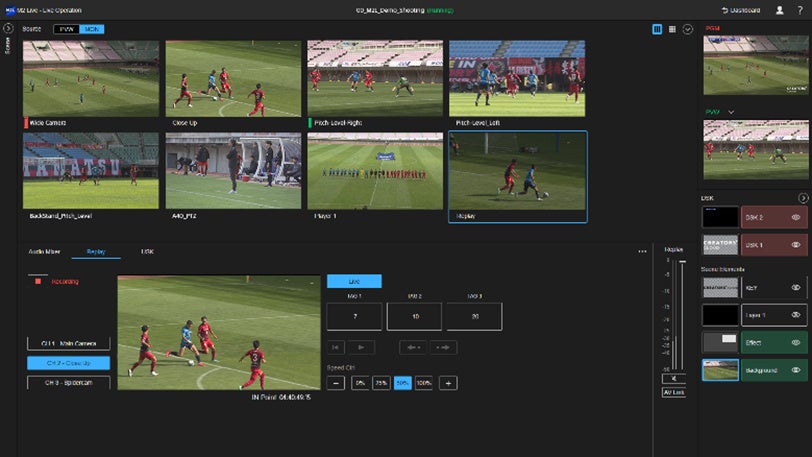The height and width of the screenshot is (457, 812).
Task: Open the PVW dropdown chevron
Action: (x=731, y=112)
